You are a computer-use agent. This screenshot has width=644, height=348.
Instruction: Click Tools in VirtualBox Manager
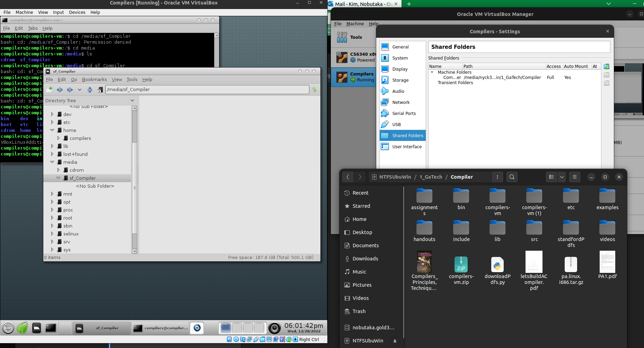353,37
